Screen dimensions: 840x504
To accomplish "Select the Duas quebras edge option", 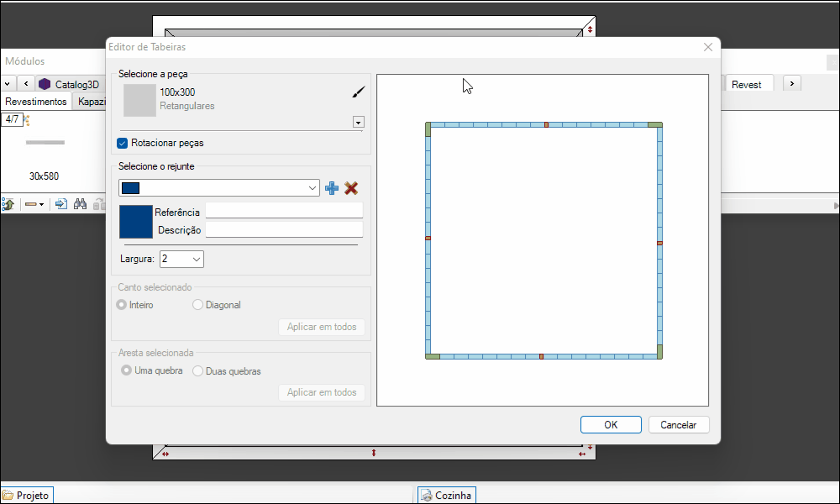I will (197, 371).
